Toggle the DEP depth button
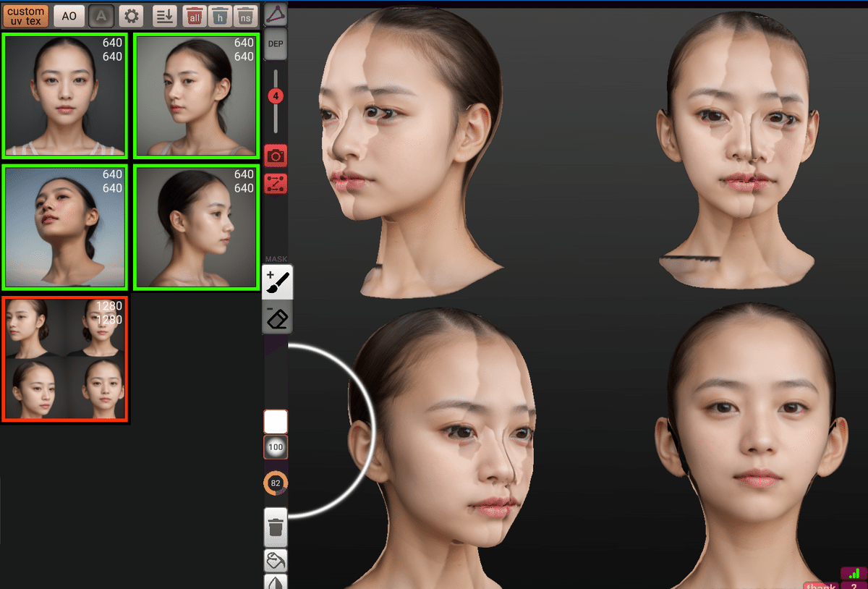This screenshot has height=589, width=868. (276, 43)
